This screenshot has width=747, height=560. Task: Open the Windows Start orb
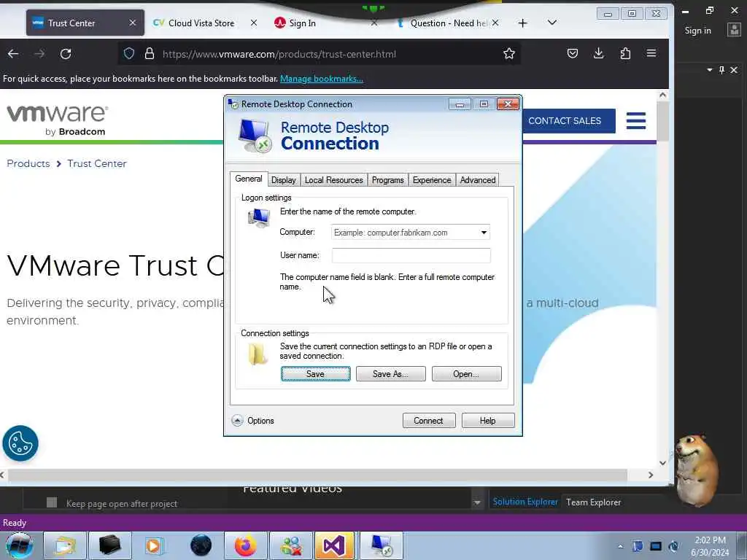(x=20, y=545)
